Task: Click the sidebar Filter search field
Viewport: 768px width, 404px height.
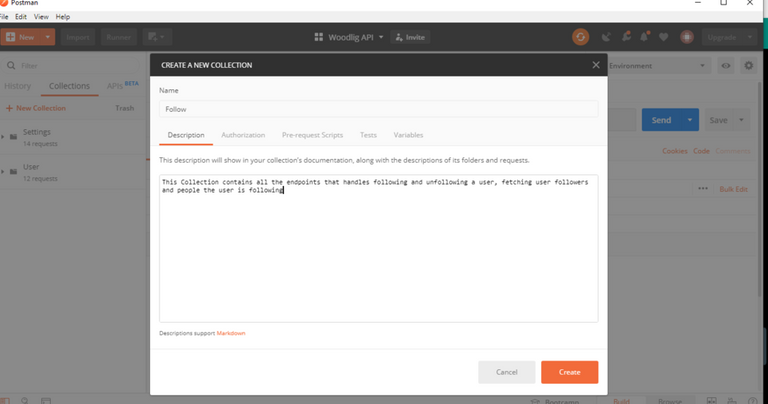Action: [73, 66]
